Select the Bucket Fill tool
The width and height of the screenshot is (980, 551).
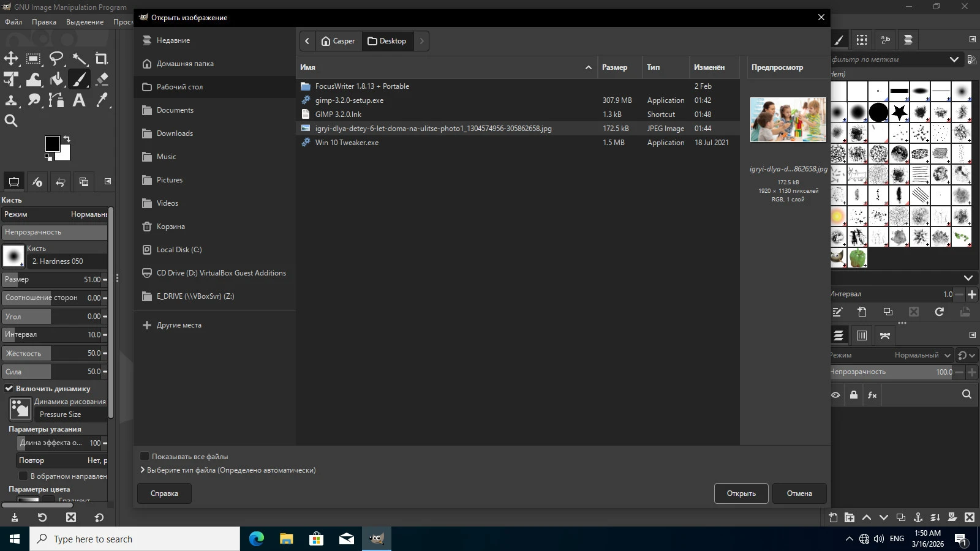tap(56, 80)
